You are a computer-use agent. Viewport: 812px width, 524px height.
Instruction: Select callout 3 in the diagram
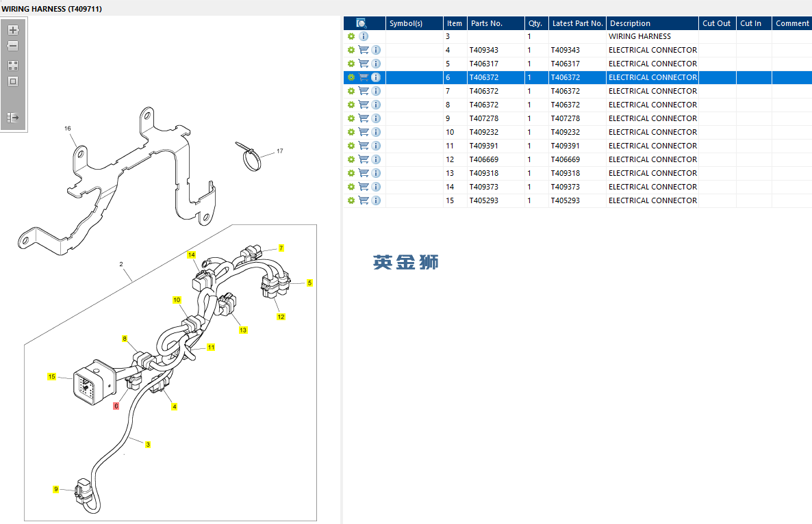148,445
